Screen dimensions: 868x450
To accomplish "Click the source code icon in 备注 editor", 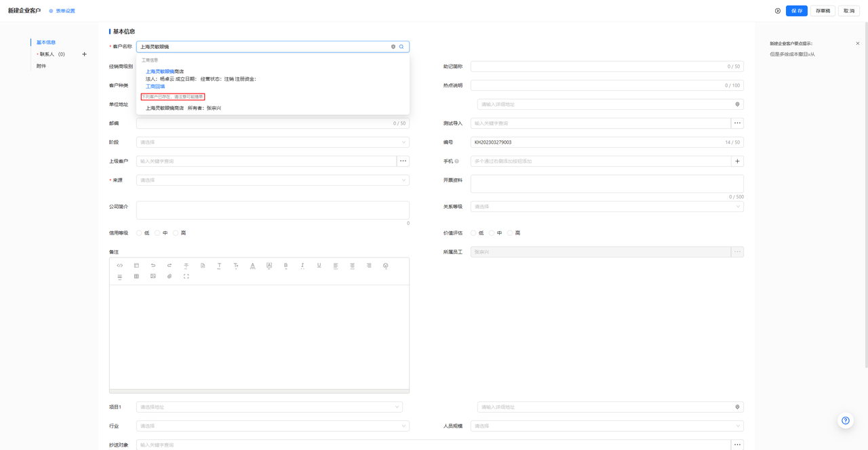I will click(120, 266).
